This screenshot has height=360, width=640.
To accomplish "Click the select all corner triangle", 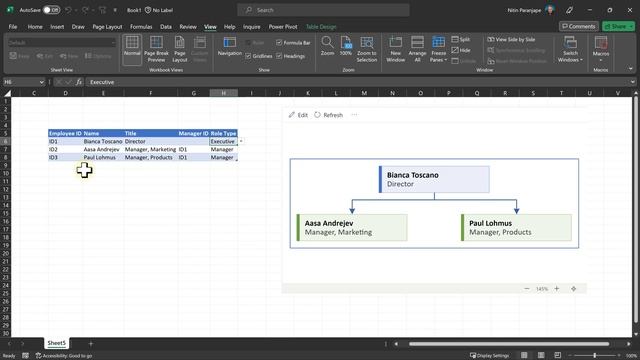I will (7, 93).
